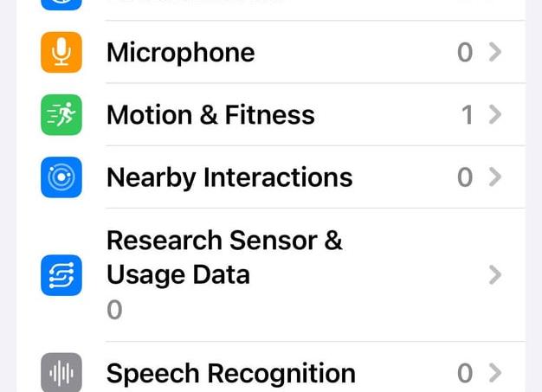Choose the Speech Recognition label
Viewport: 542px width, 392px height.
[x=230, y=373]
